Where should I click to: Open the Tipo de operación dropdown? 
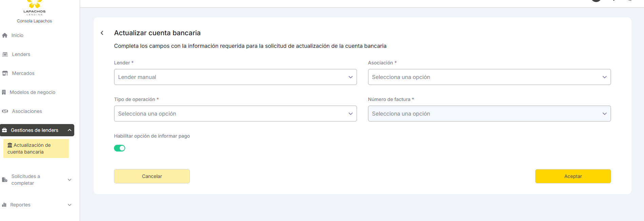[235, 114]
